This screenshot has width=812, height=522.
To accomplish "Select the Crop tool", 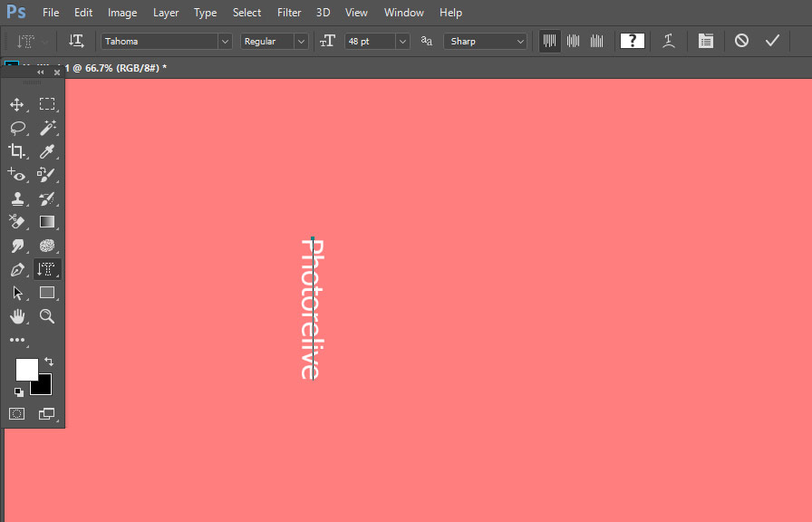I will pyautogui.click(x=17, y=151).
